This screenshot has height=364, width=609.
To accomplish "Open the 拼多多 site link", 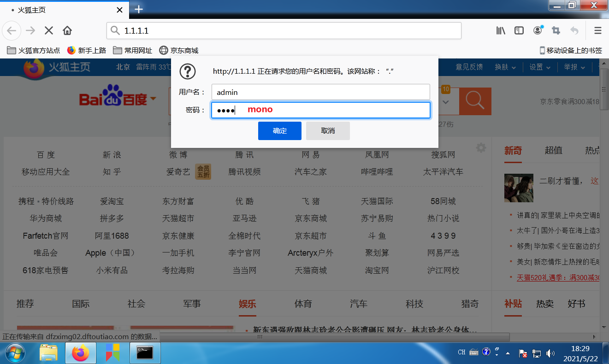I will [112, 218].
